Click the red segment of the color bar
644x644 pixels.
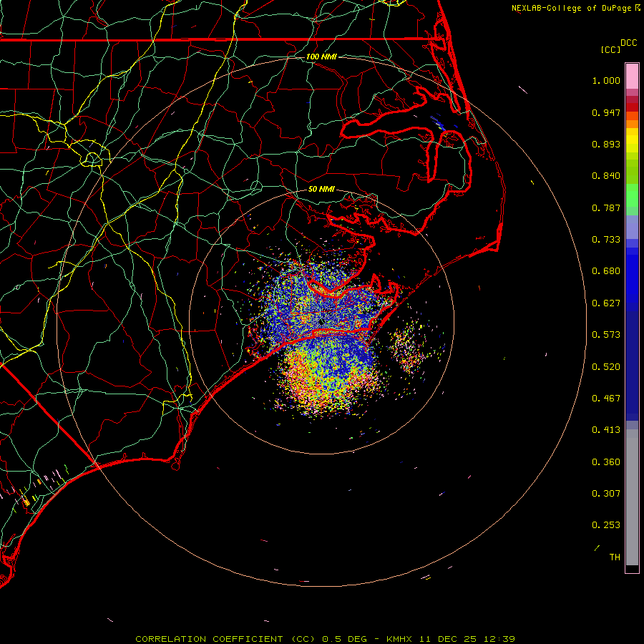(632, 107)
